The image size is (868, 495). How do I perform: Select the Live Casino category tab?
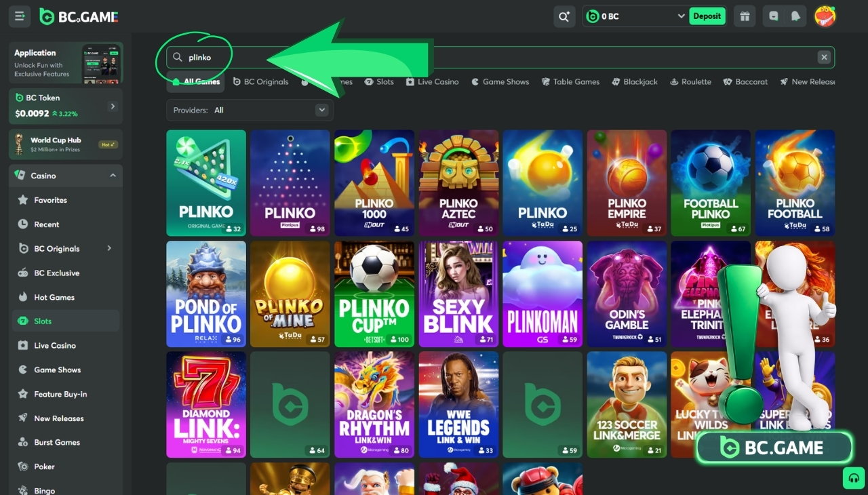pos(432,82)
